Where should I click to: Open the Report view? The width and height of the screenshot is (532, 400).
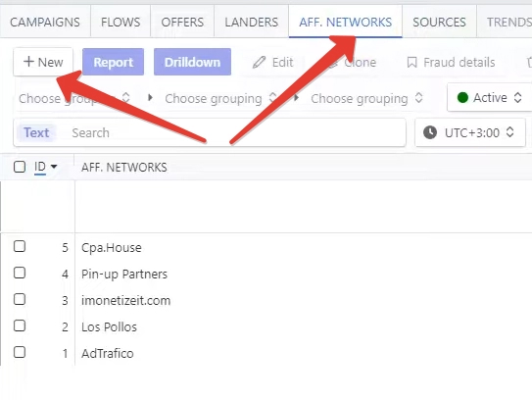[x=113, y=62]
